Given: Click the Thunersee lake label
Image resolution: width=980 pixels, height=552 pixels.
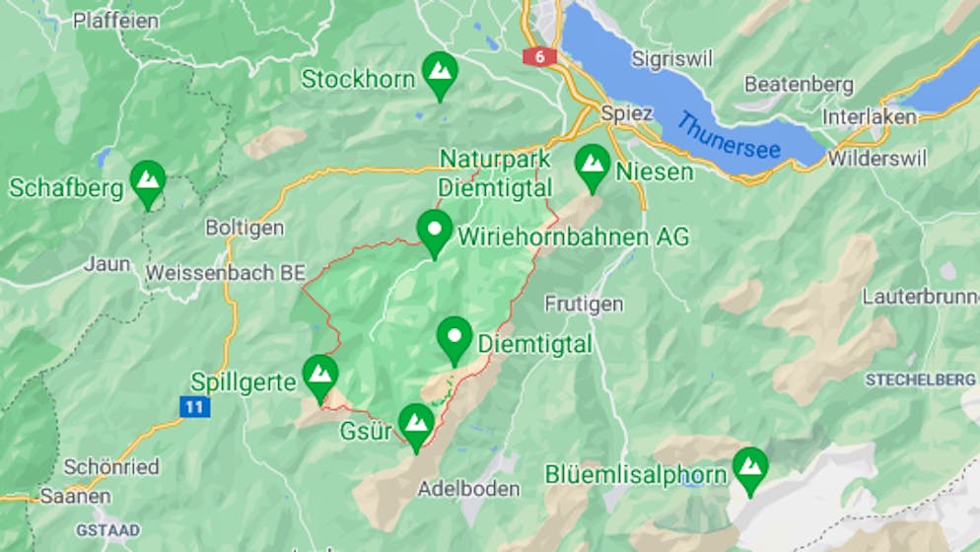Looking at the screenshot, I should 729,136.
